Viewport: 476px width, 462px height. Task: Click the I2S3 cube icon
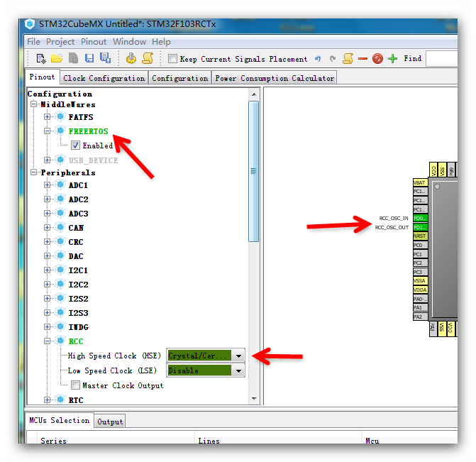point(60,313)
